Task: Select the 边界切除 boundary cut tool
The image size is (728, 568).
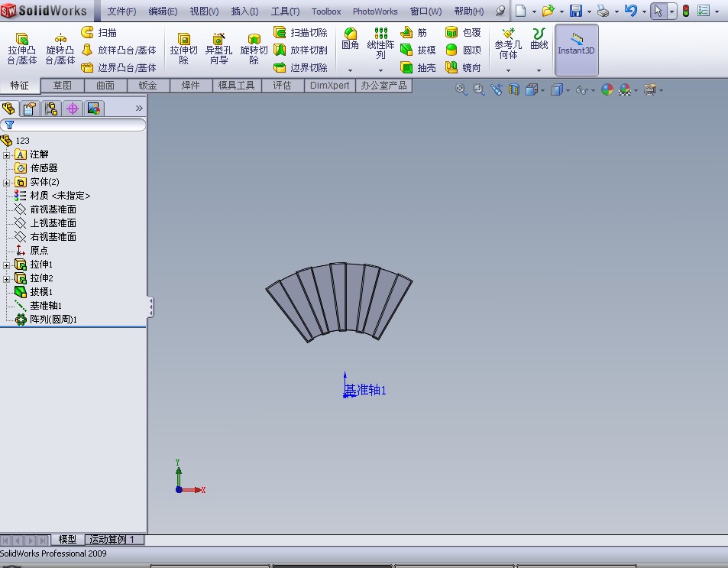Action: coord(300,68)
